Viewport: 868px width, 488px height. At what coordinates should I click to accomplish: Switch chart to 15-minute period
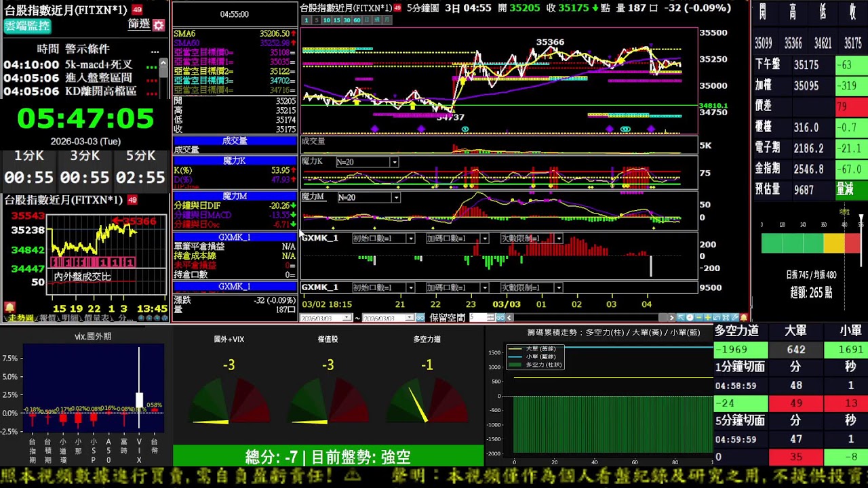(x=337, y=20)
